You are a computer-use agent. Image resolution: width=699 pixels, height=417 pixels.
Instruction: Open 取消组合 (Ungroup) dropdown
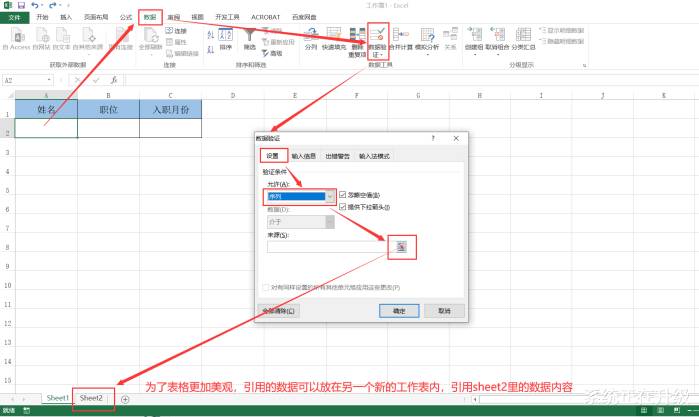click(x=498, y=41)
